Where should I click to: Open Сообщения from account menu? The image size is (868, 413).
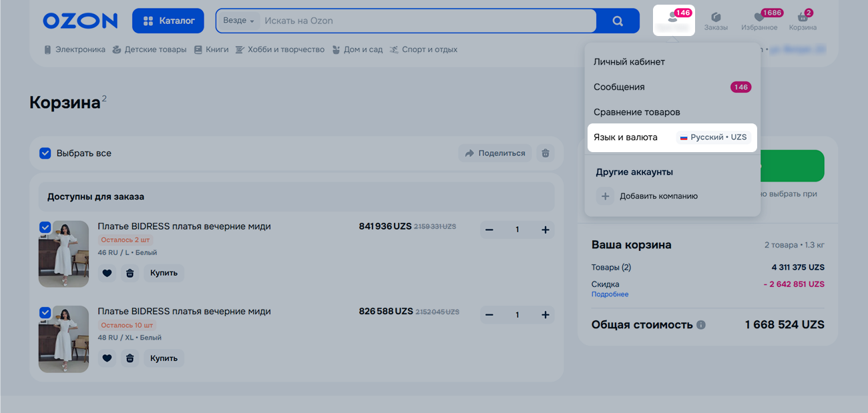pyautogui.click(x=619, y=87)
